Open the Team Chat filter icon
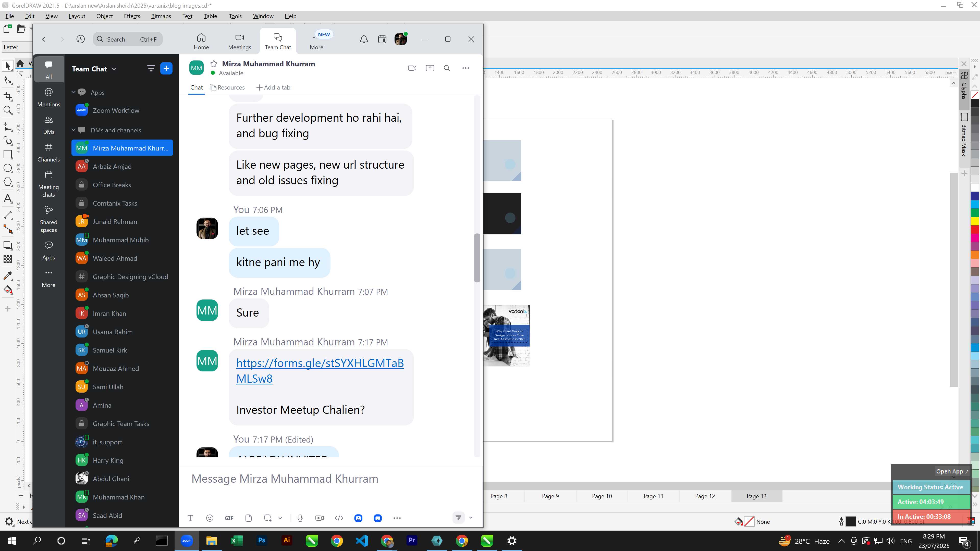 point(151,68)
